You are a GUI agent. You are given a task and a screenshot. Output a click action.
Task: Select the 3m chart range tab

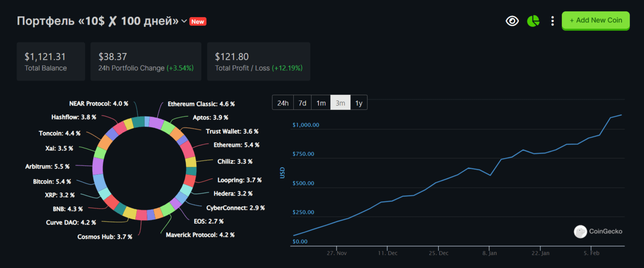pos(340,103)
